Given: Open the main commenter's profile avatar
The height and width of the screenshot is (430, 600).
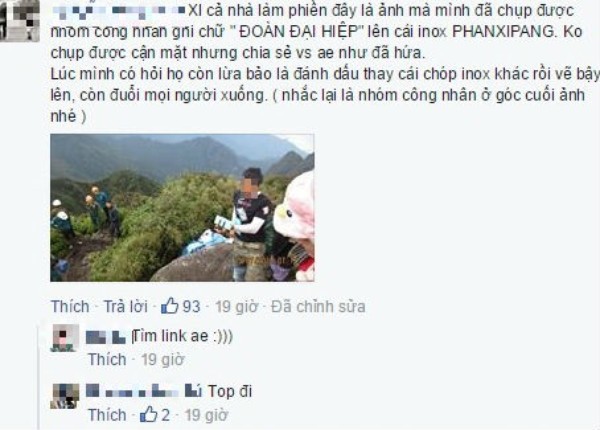Looking at the screenshot, I should tap(20, 20).
